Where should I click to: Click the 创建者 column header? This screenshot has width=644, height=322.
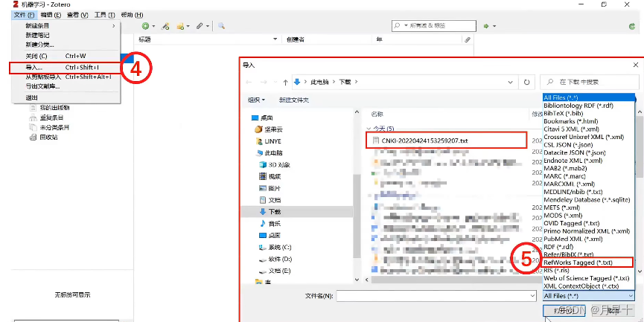327,39
